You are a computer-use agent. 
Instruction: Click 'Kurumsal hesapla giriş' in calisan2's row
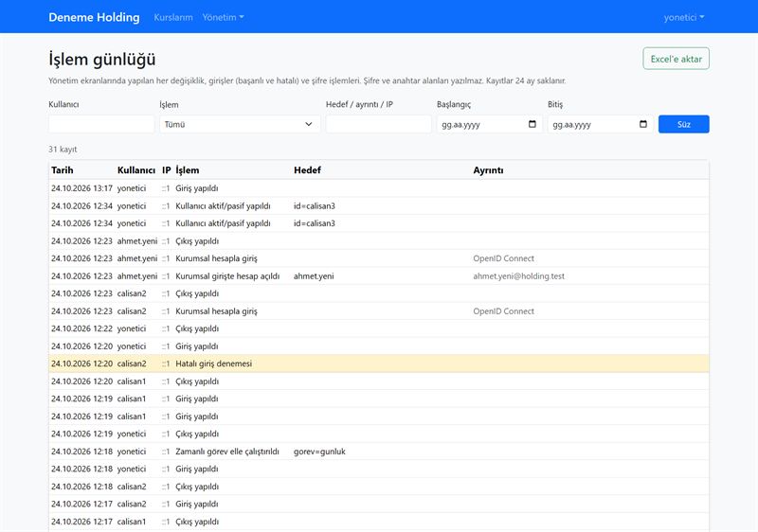point(217,310)
